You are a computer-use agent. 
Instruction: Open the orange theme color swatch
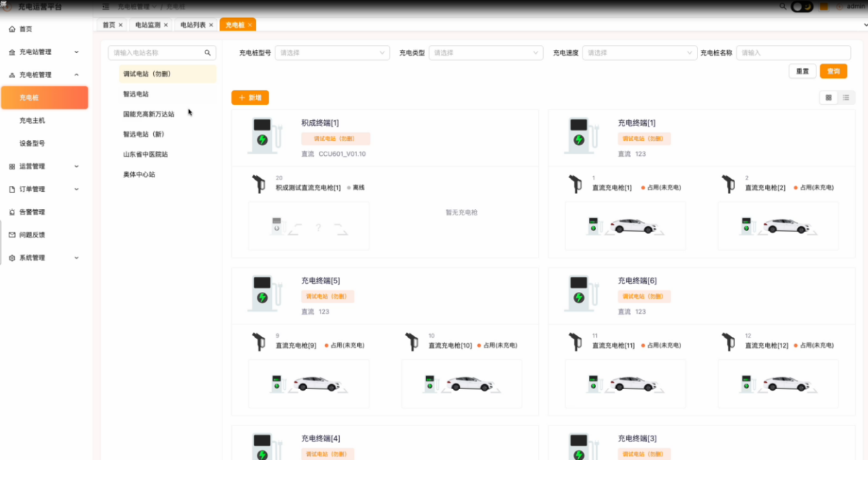coord(824,6)
